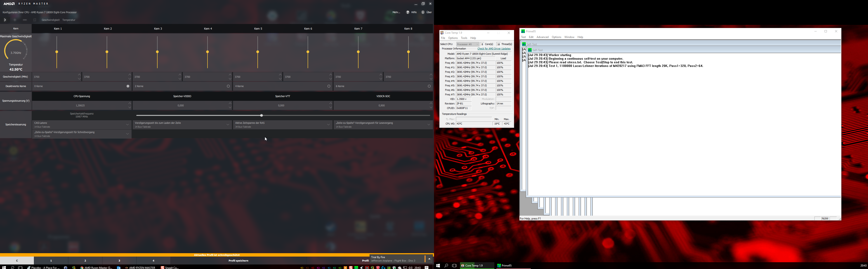Open the Mehr... option in Ryzen Master
This screenshot has height=269, width=868.
click(396, 12)
